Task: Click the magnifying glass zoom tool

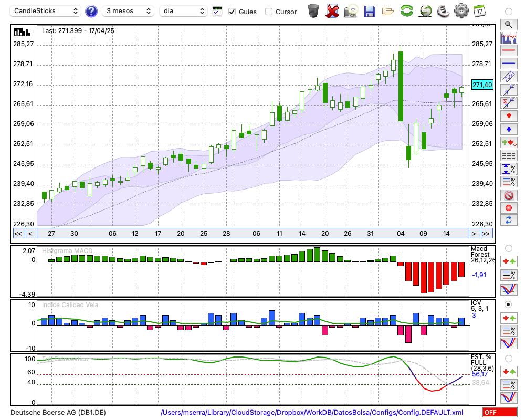Action: click(x=509, y=25)
